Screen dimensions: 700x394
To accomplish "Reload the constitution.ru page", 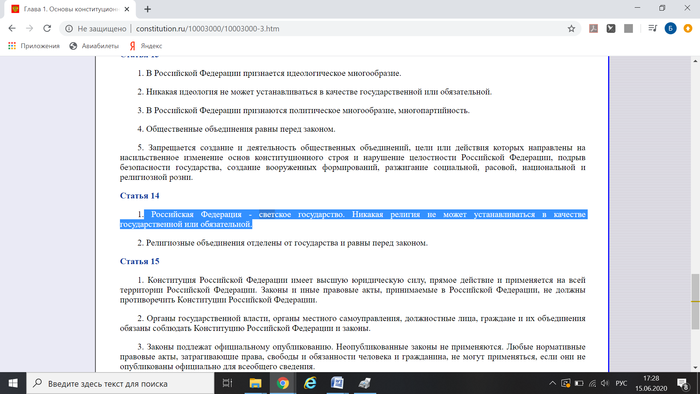I will pos(47,29).
